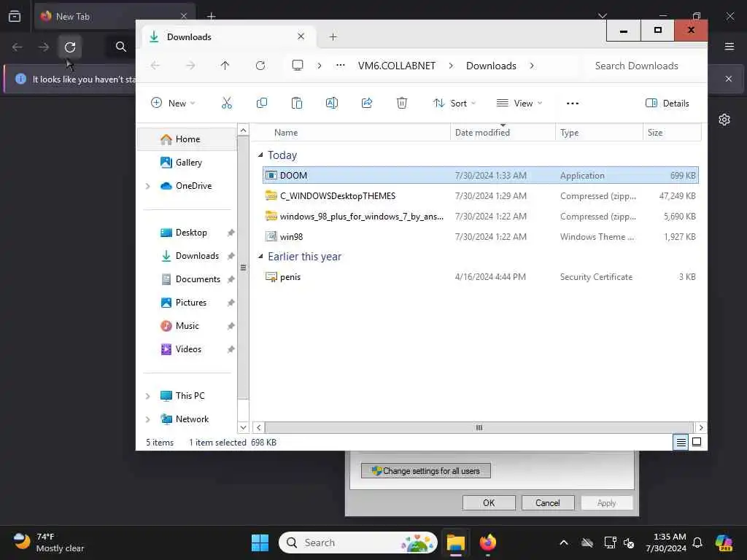Click the PC icon in address bar
Viewport: 747px width, 560px height.
[298, 65]
